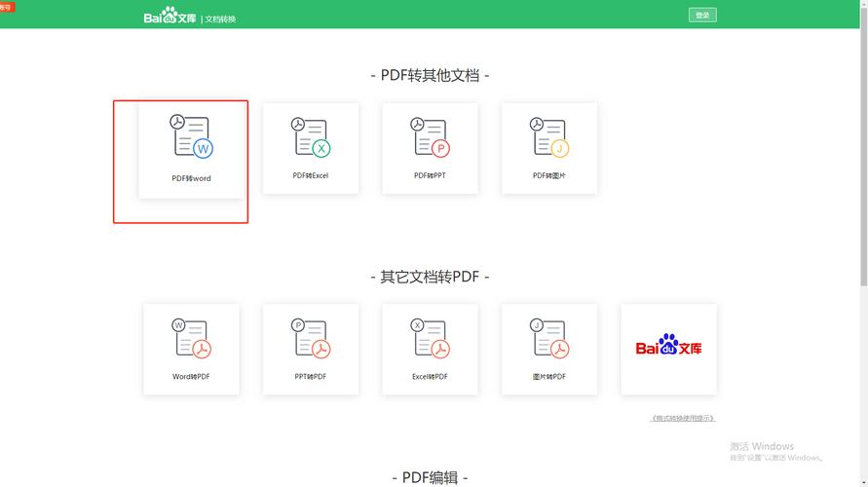
Task: Click the Word转PDF text label
Action: (x=191, y=376)
